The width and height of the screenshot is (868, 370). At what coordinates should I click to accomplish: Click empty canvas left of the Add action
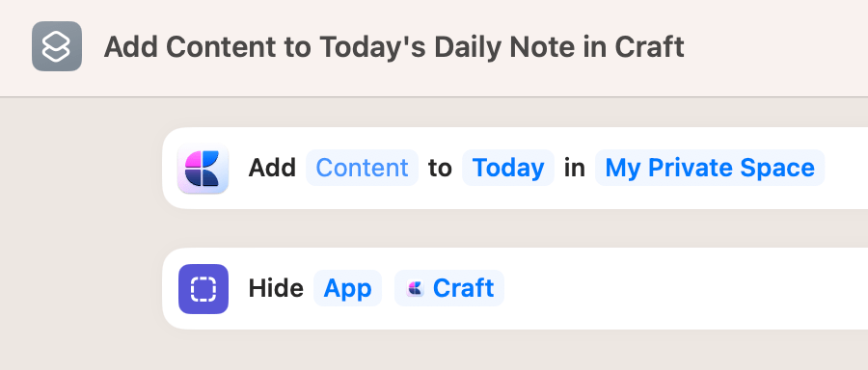click(x=81, y=168)
